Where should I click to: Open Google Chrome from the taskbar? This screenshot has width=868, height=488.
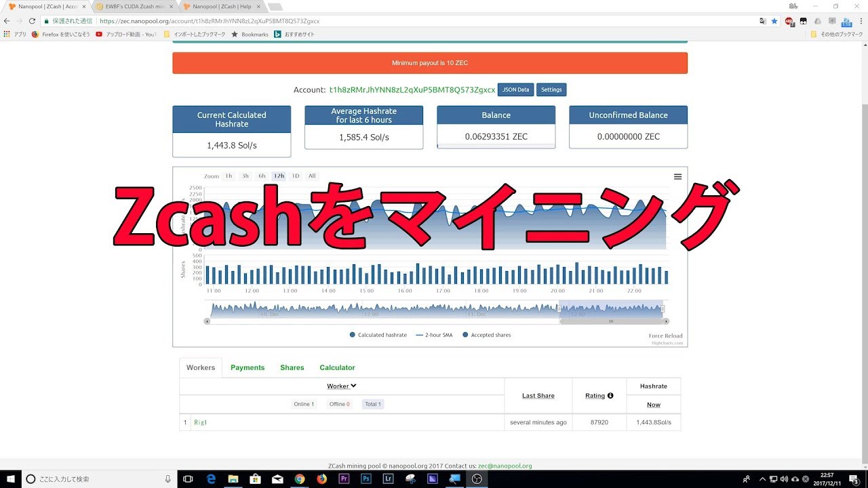[x=300, y=479]
